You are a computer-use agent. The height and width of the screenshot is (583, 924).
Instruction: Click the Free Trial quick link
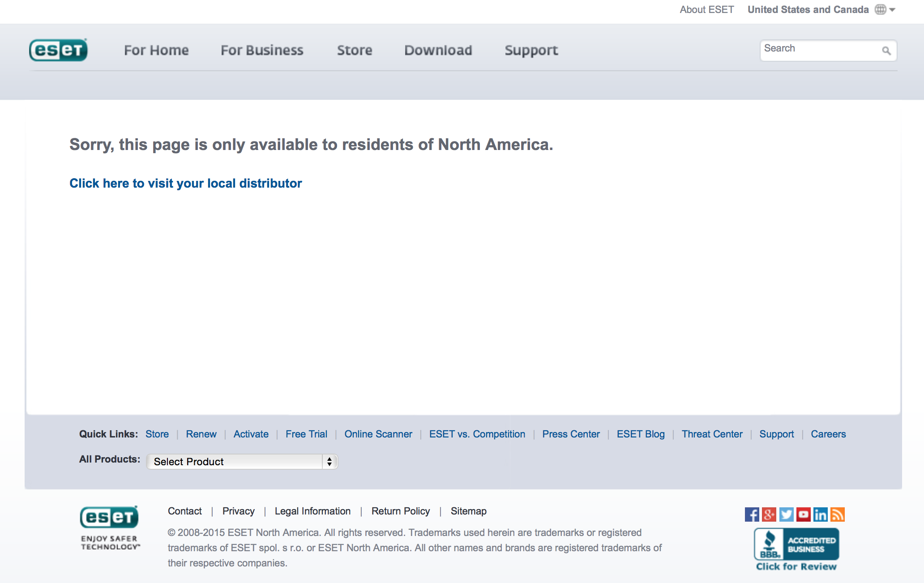pyautogui.click(x=306, y=434)
